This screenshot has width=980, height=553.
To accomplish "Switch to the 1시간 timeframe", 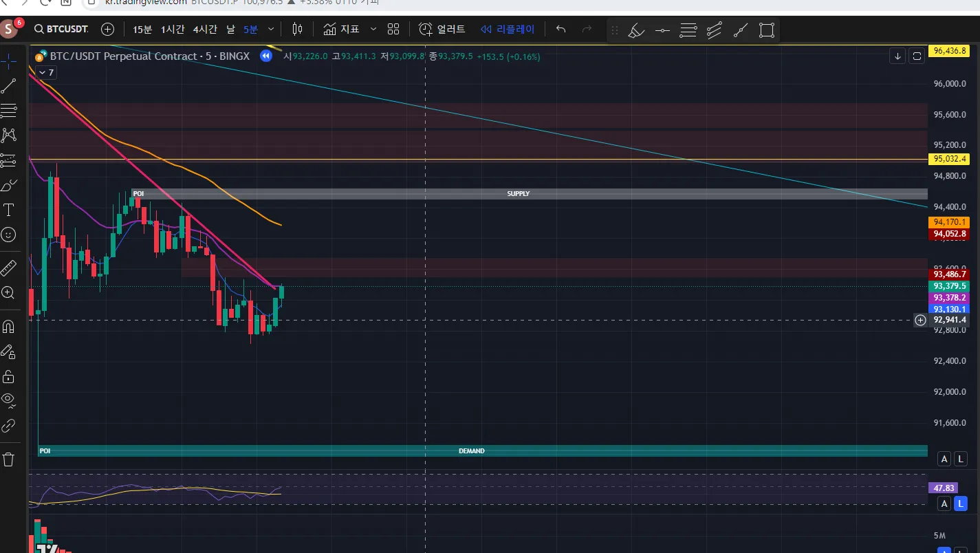I will (173, 29).
